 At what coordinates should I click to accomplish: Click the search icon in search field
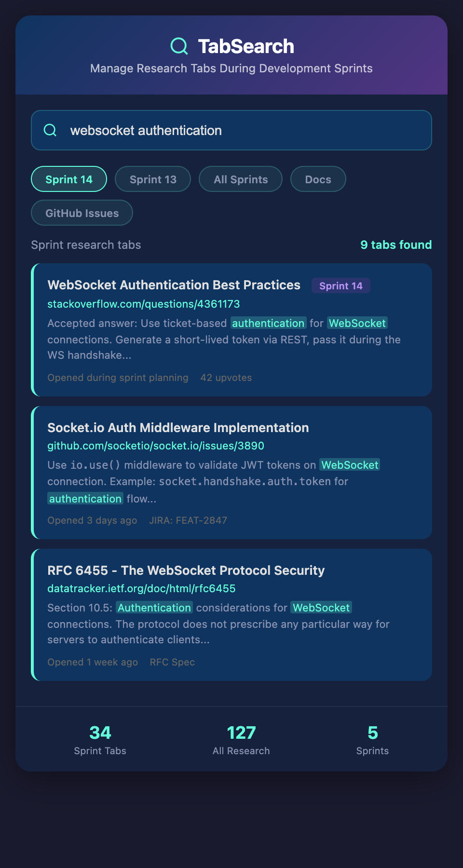(x=50, y=130)
